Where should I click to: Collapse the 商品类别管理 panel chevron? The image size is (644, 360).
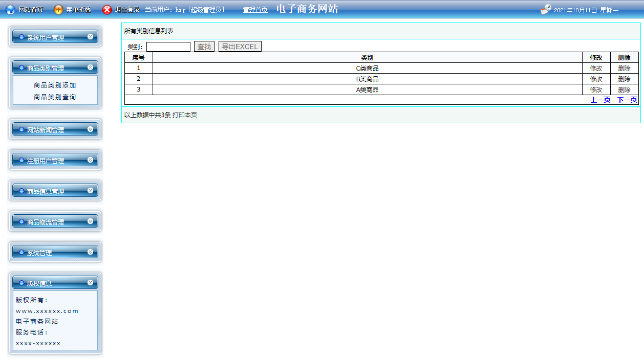(x=91, y=67)
